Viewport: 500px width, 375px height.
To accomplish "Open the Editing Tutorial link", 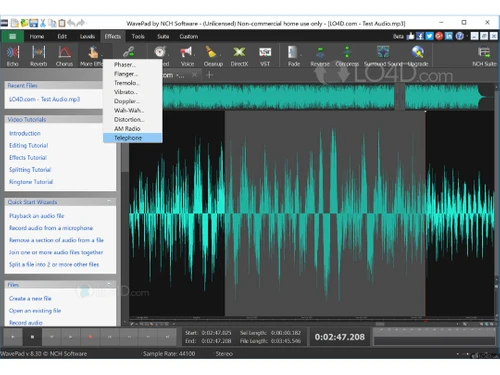I will click(29, 145).
